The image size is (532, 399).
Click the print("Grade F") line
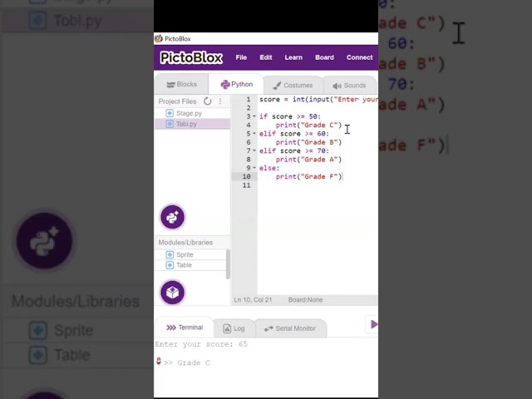tap(308, 176)
